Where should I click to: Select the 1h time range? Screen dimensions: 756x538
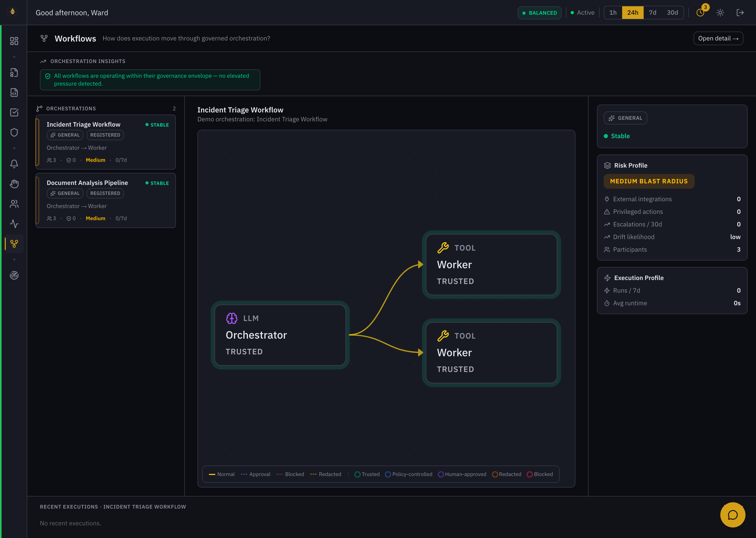(x=613, y=13)
